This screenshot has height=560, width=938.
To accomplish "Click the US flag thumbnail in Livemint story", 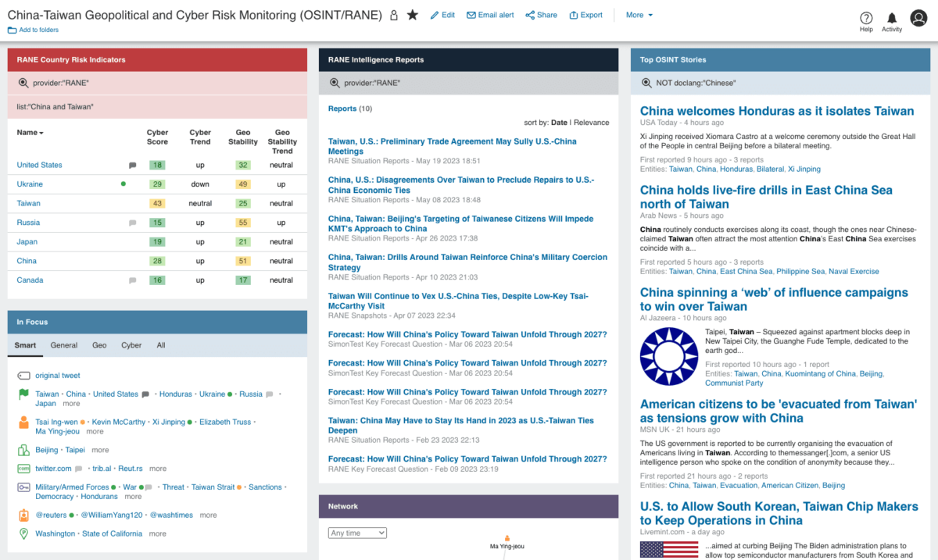I will 669,550.
